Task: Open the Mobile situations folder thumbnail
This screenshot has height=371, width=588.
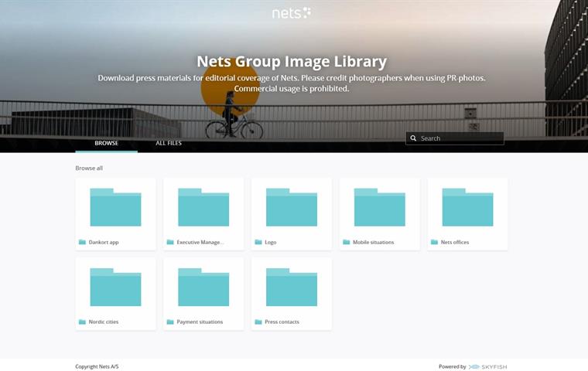Action: (380, 207)
